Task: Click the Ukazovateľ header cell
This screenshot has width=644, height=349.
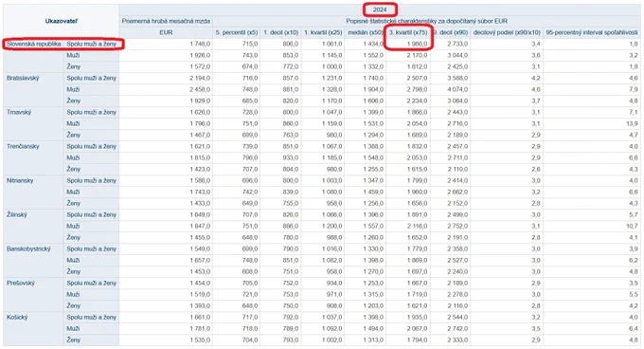Action: 62,21
